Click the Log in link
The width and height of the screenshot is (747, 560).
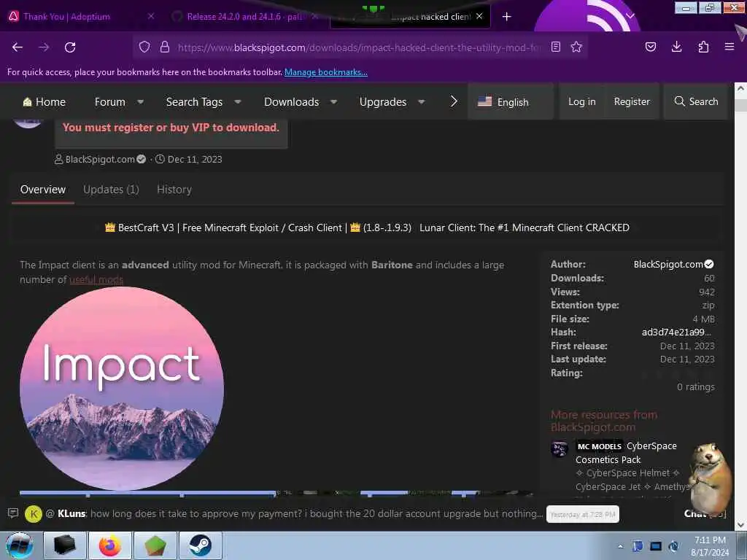(581, 101)
